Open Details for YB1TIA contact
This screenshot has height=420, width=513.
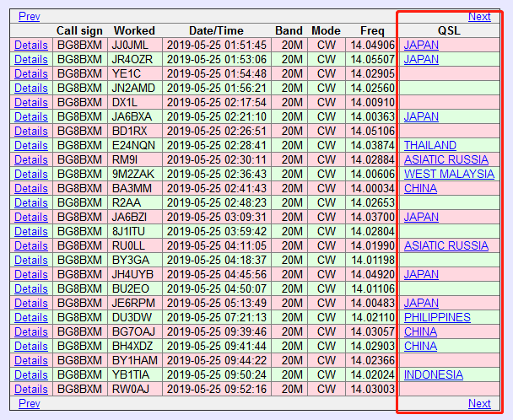tap(31, 374)
